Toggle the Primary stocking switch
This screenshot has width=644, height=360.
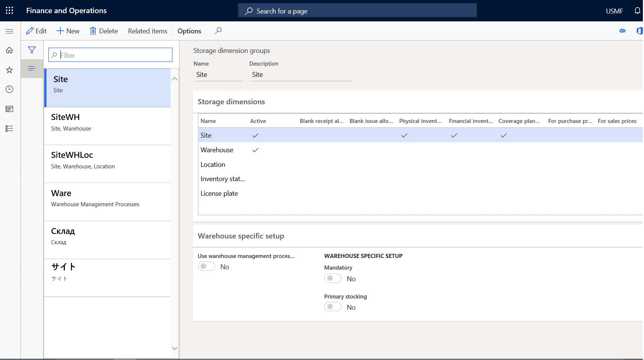[x=333, y=307]
